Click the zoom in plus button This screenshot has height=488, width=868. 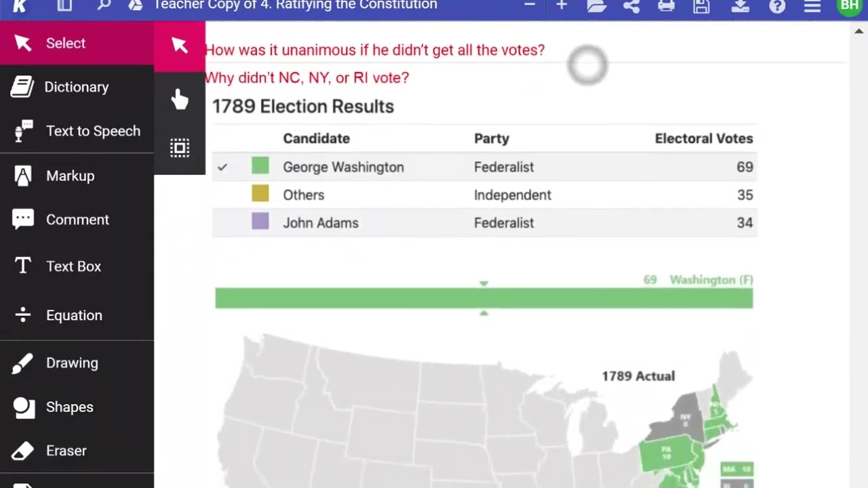561,5
